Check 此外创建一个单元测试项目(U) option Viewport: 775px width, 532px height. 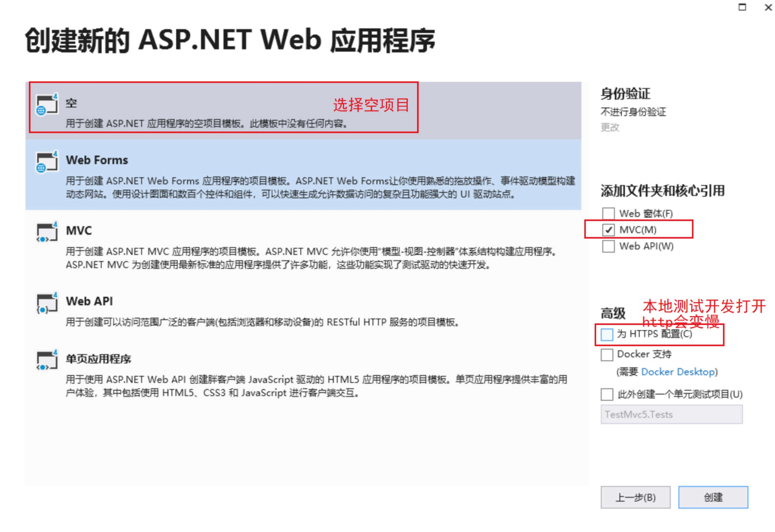coord(607,394)
